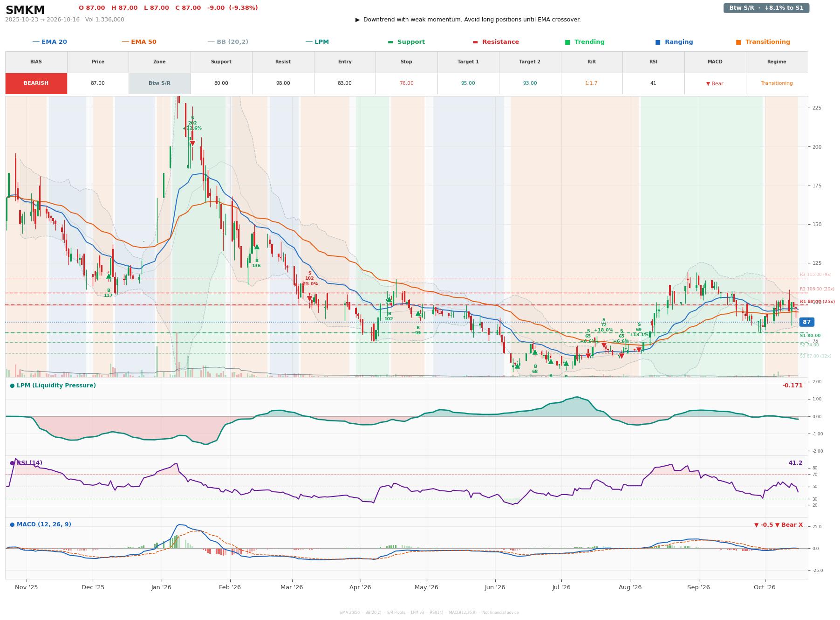
Task: Click the Btw S/R 8.1% to S1 badge
Action: pos(766,8)
